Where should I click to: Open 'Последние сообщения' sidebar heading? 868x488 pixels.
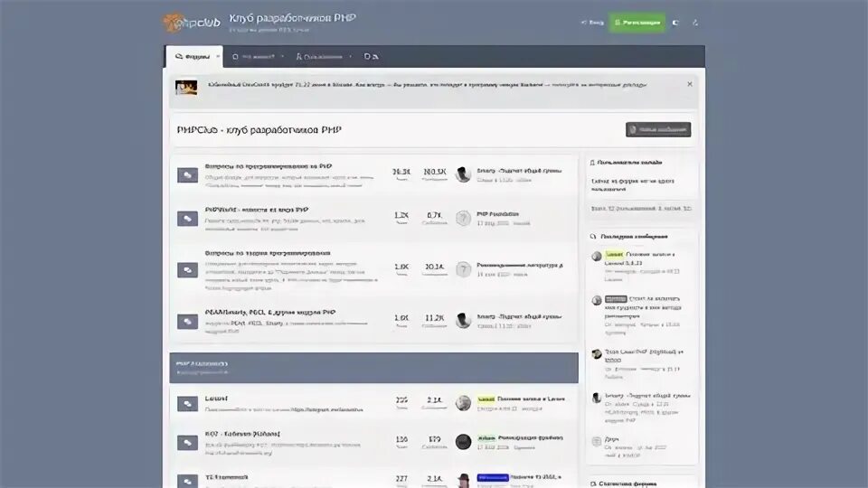[x=634, y=236]
